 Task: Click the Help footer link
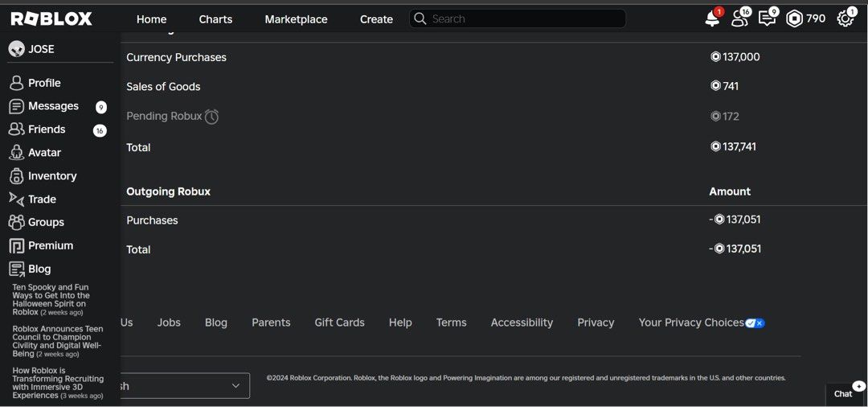pyautogui.click(x=400, y=323)
